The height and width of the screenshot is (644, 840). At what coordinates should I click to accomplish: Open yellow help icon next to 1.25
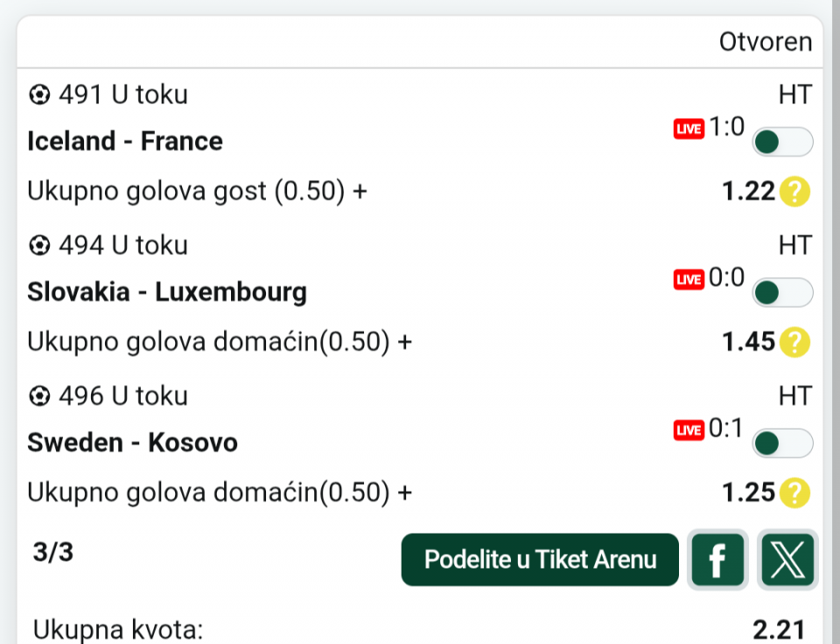794,493
